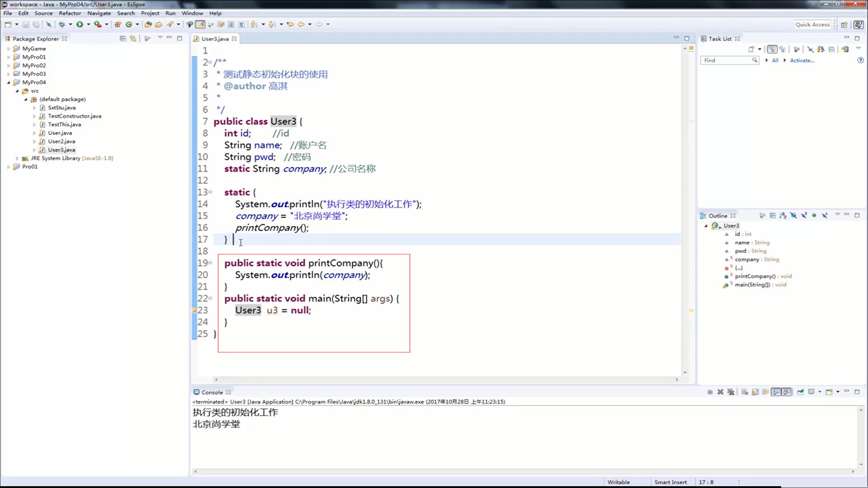Click Collapse All in the Outline view
Image resolution: width=868 pixels, height=488 pixels.
(x=773, y=216)
